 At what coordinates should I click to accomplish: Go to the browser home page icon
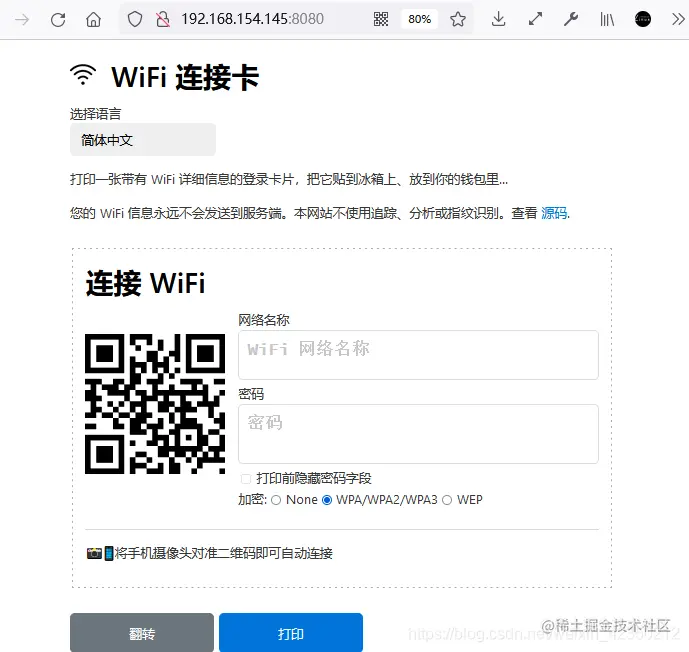93,19
